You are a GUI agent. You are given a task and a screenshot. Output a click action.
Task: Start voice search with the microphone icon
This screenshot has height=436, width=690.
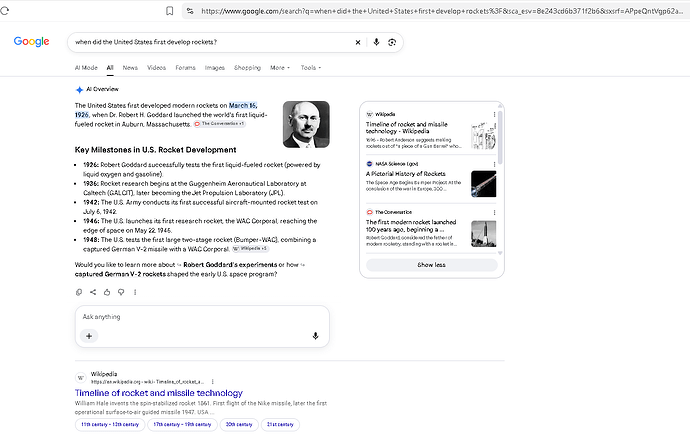(x=376, y=42)
